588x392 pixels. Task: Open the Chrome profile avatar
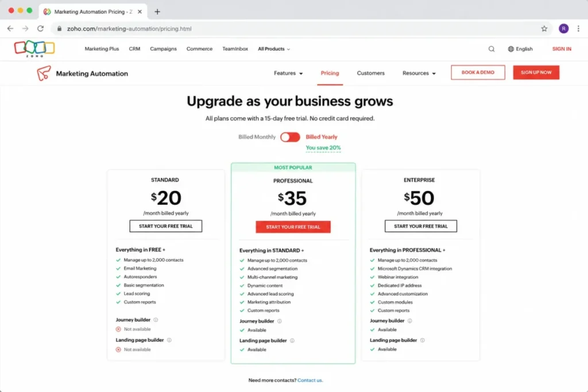click(x=563, y=29)
